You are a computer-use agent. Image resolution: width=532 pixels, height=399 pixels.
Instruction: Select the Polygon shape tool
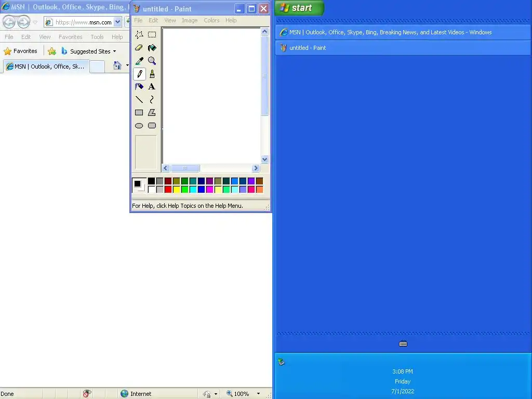point(152,112)
